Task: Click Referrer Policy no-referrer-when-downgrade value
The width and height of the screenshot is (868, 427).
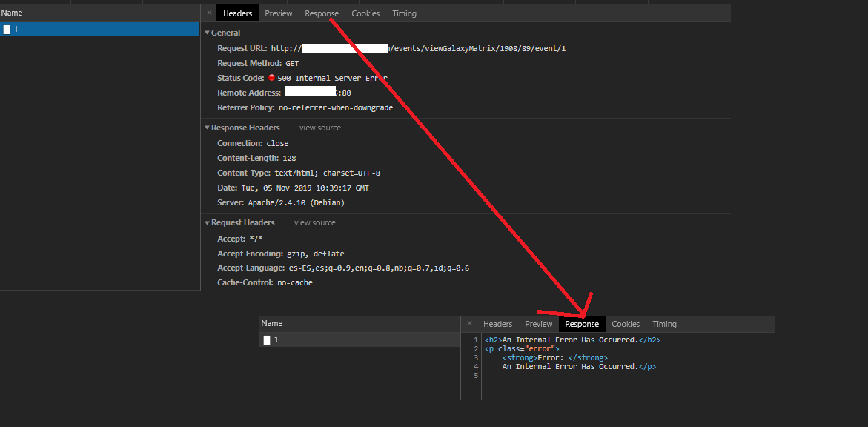Action: 336,108
